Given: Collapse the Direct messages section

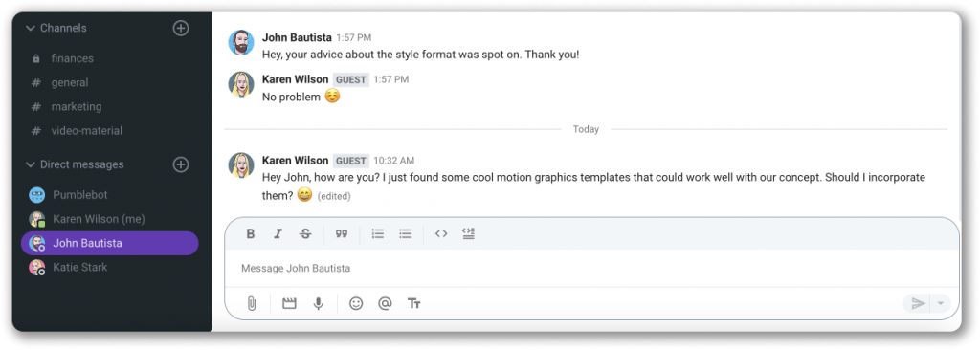Looking at the screenshot, I should (30, 165).
